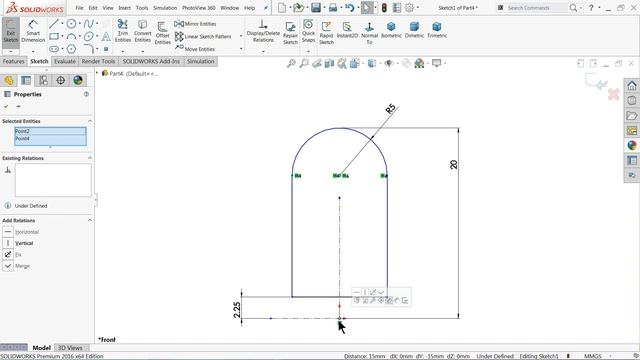Open Linear Sketch Pattern dropdown arrow
The width and height of the screenshot is (640, 360).
[241, 36]
